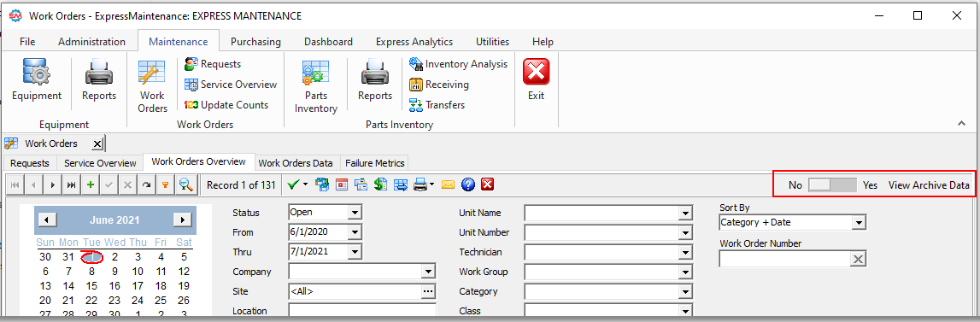Open the dropdown next to green checkmark
The width and height of the screenshot is (980, 322).
[305, 184]
